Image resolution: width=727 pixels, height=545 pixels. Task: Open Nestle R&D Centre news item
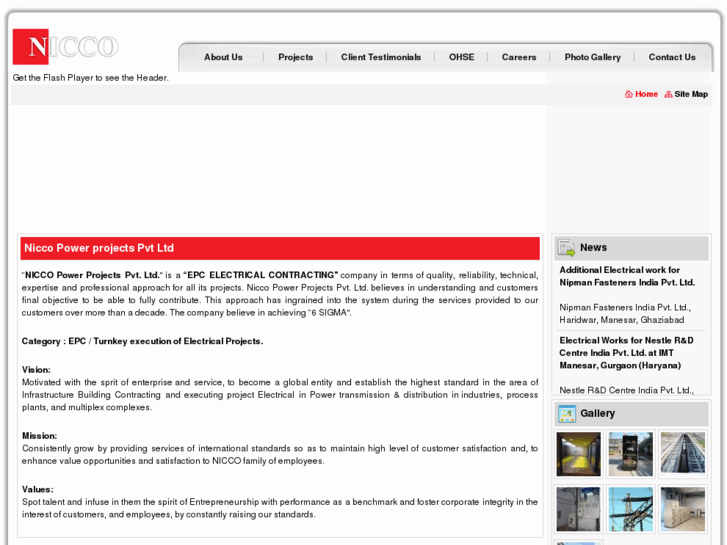(x=626, y=353)
